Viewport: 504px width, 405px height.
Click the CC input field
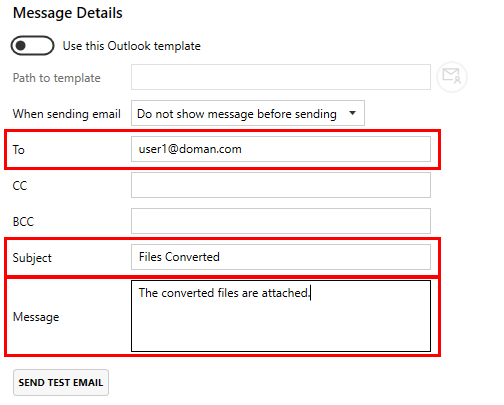[x=281, y=185]
